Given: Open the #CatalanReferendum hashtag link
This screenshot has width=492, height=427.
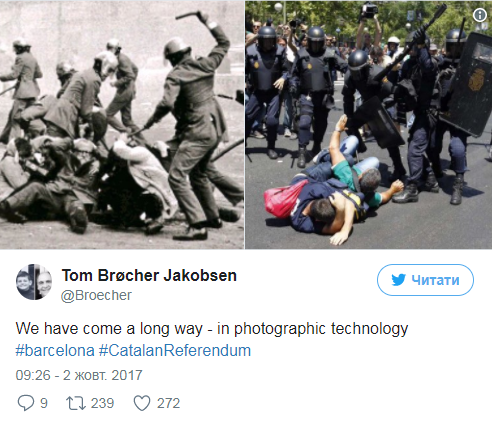Looking at the screenshot, I should coord(175,351).
